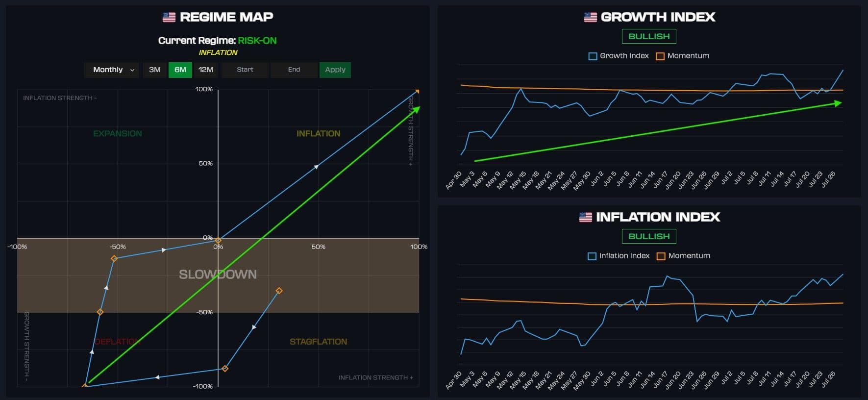
Task: Click the BULLISH badge under Growth Index
Action: pyautogui.click(x=648, y=36)
